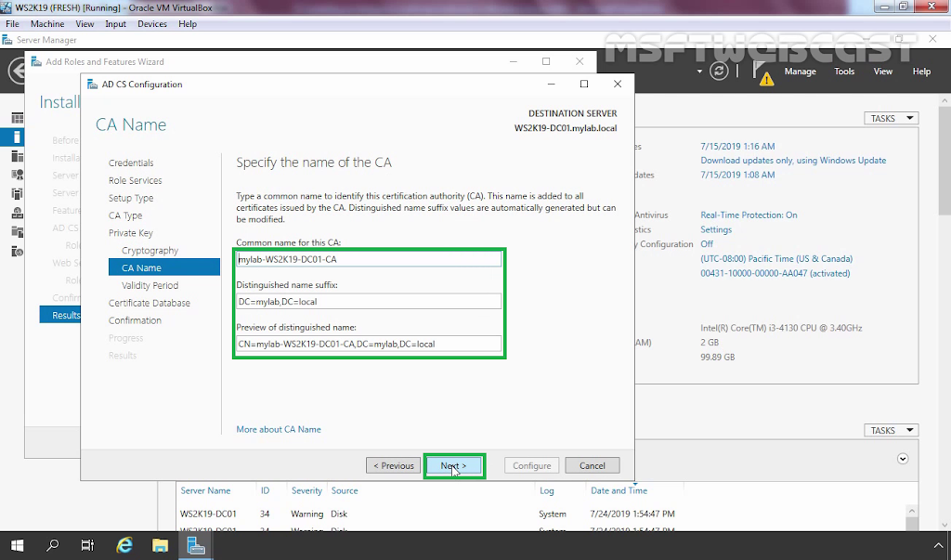Screen dimensions: 951x560
Task: Go to the Certificate Database step
Action: coord(150,303)
